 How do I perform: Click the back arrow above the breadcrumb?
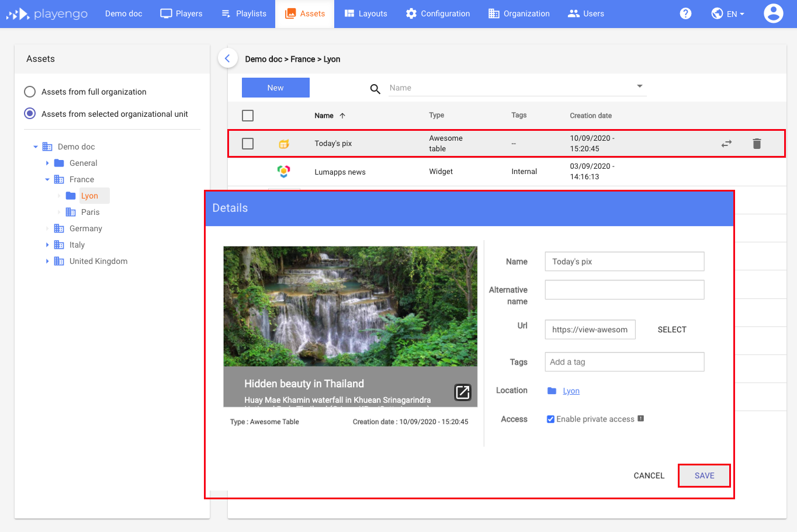(227, 58)
